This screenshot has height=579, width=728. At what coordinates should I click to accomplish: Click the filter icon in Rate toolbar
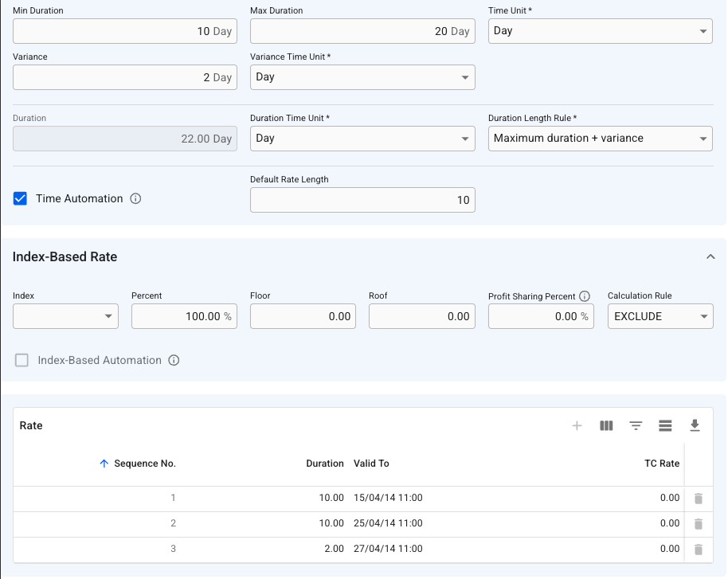(636, 426)
